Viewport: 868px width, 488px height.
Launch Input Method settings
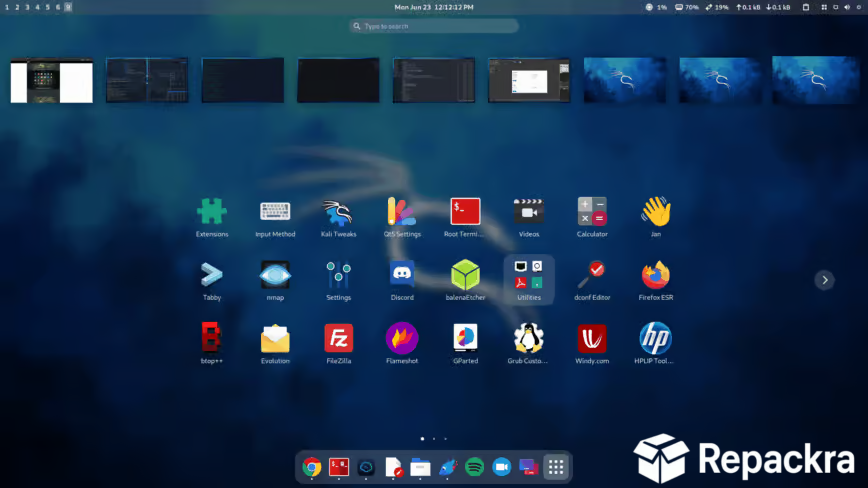click(275, 217)
